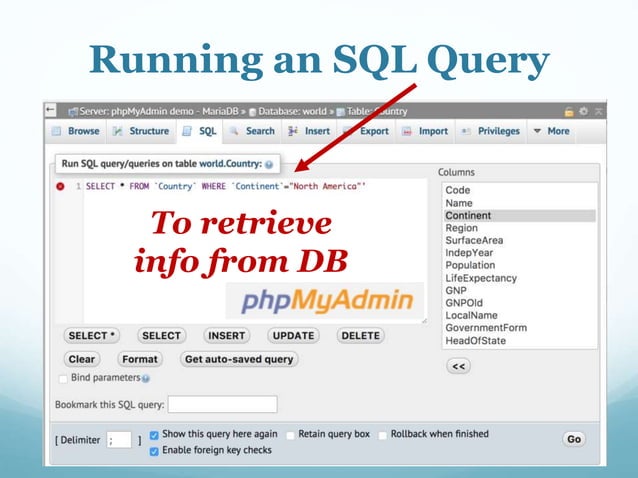Click the Privileges tab icon
This screenshot has width=638, height=478.
coord(465,131)
